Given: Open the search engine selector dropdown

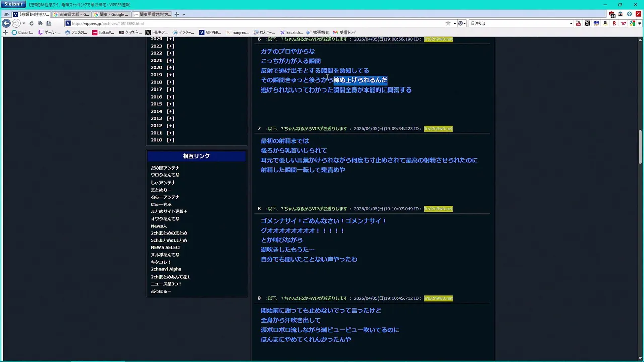Looking at the screenshot, I should pos(462,23).
